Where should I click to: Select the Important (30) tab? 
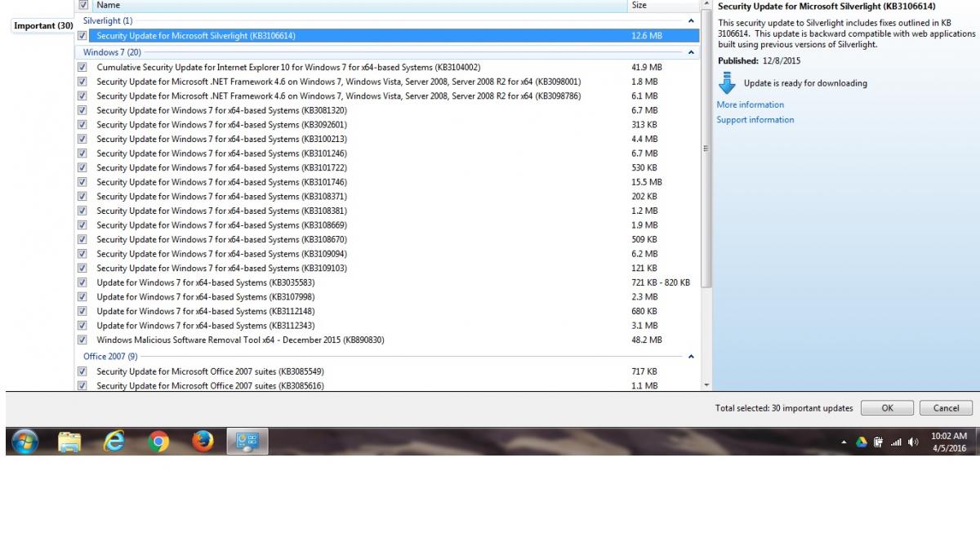43,26
